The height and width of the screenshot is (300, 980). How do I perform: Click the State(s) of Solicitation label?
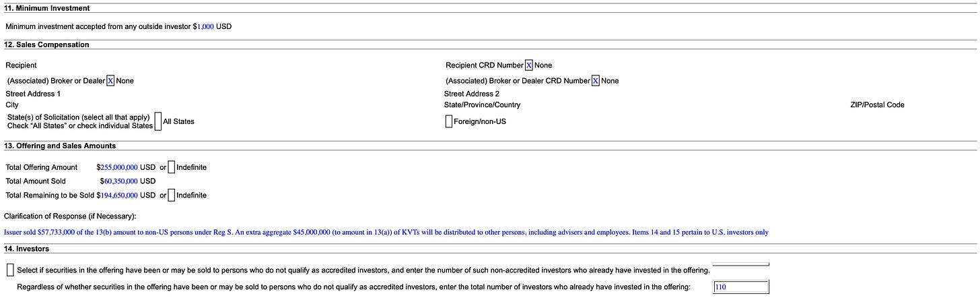(x=79, y=121)
